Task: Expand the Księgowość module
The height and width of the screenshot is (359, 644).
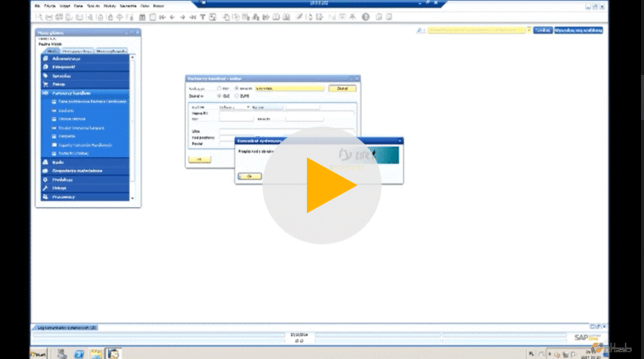Action: (85, 67)
